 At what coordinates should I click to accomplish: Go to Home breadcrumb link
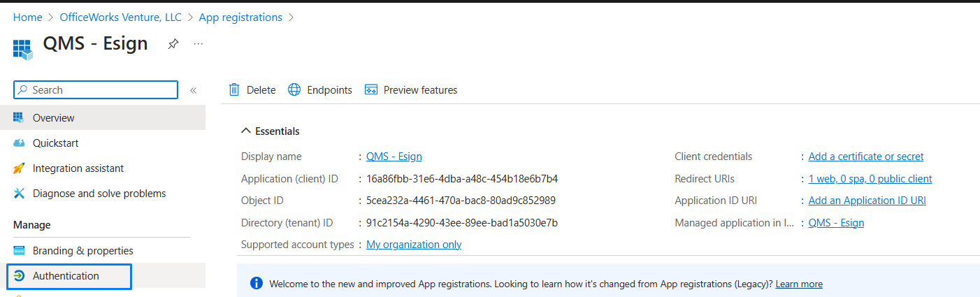click(x=28, y=17)
